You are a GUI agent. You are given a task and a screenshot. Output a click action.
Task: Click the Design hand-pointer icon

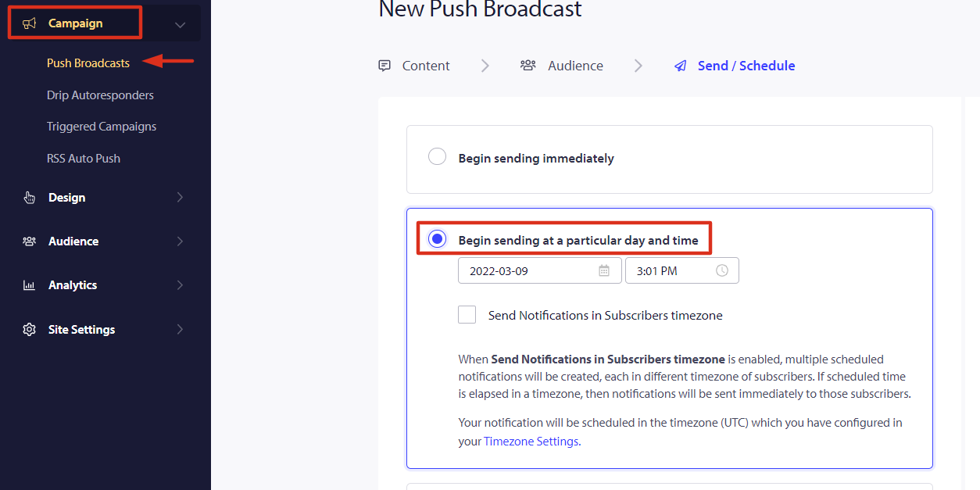point(30,198)
